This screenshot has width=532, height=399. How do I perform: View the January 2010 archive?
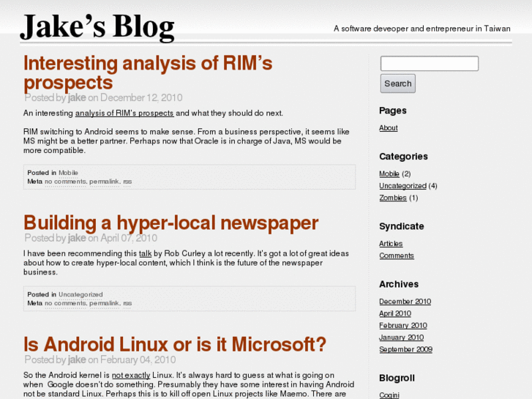click(401, 338)
